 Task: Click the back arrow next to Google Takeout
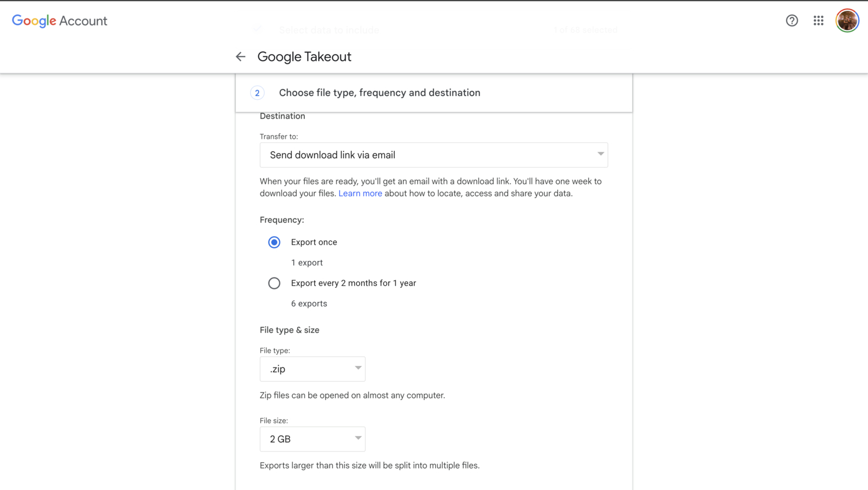240,56
